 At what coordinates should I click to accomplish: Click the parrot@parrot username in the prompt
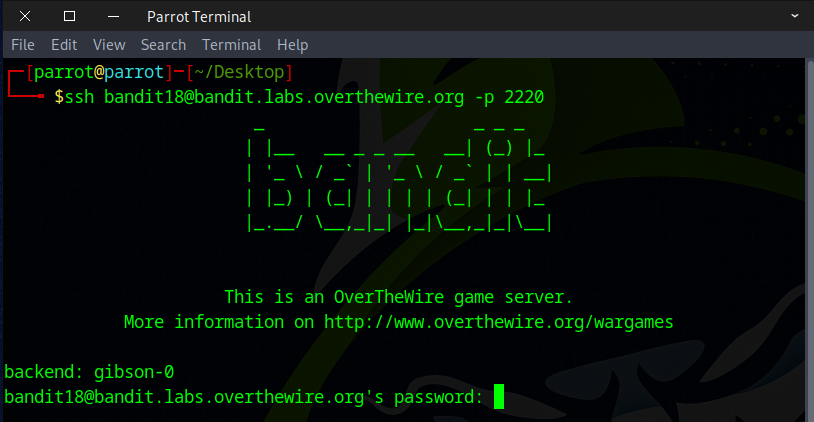[99, 72]
